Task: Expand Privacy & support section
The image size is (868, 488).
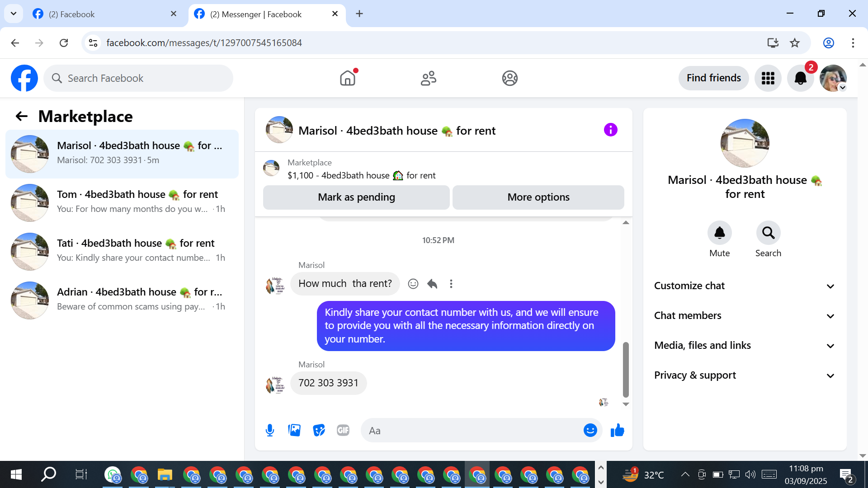Action: pyautogui.click(x=745, y=375)
